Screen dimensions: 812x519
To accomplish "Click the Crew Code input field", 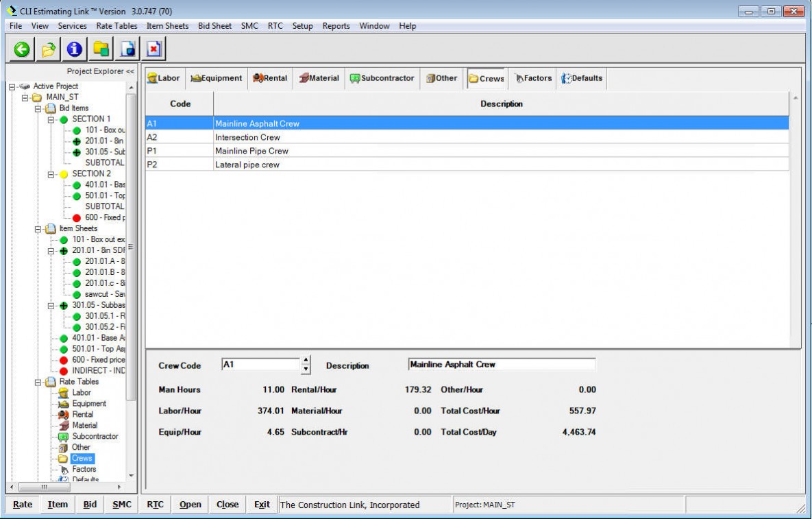I will tap(261, 365).
